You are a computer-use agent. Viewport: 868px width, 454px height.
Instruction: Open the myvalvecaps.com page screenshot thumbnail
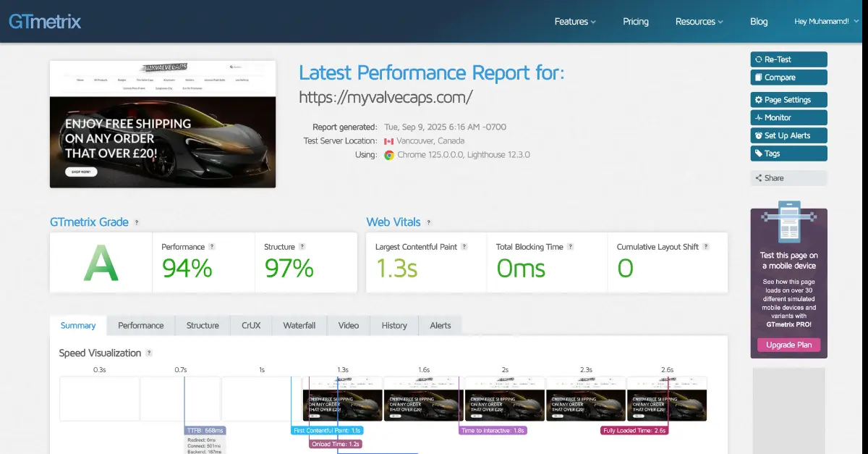163,124
